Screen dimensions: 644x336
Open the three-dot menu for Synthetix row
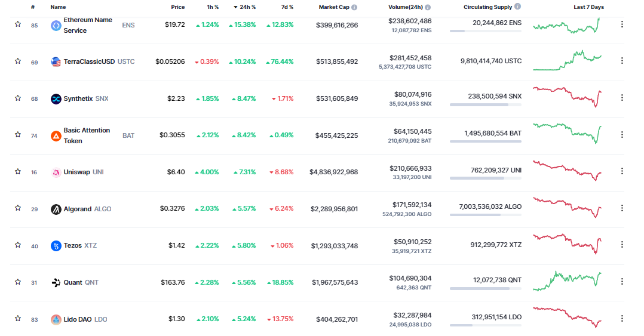tap(622, 98)
